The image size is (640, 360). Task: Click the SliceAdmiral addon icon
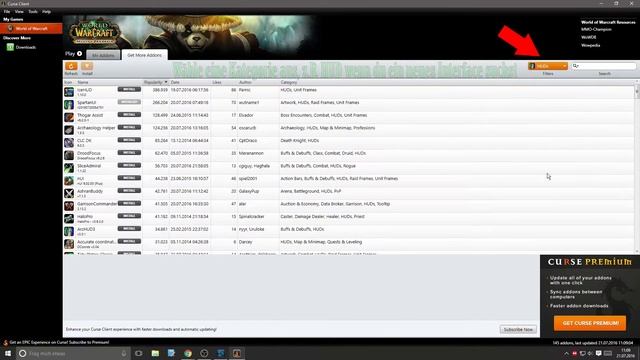69,168
